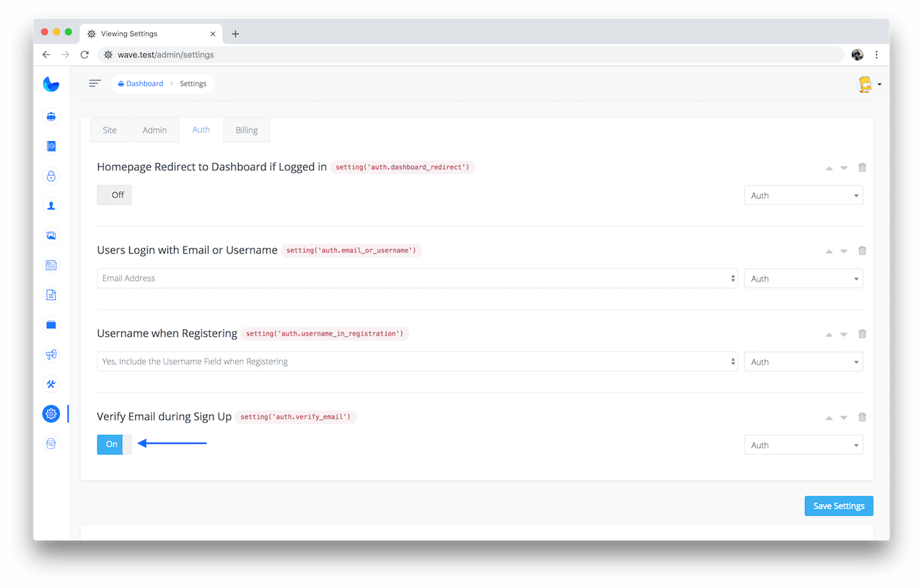This screenshot has width=923, height=588.
Task: Open the Auth group dropdown for Verify Email
Action: [803, 445]
